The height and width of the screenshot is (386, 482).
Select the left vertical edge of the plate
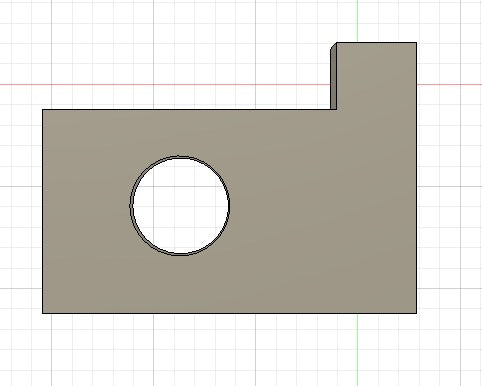(43, 211)
